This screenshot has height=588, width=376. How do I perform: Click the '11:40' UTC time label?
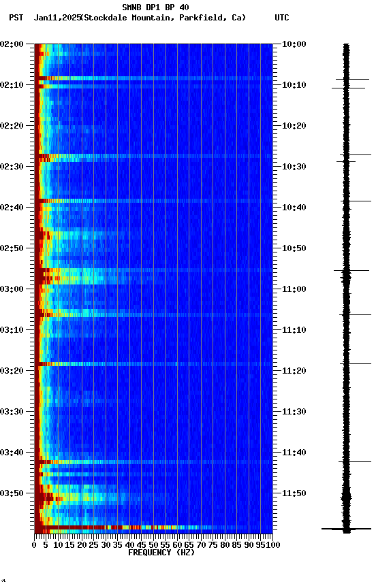coord(294,453)
